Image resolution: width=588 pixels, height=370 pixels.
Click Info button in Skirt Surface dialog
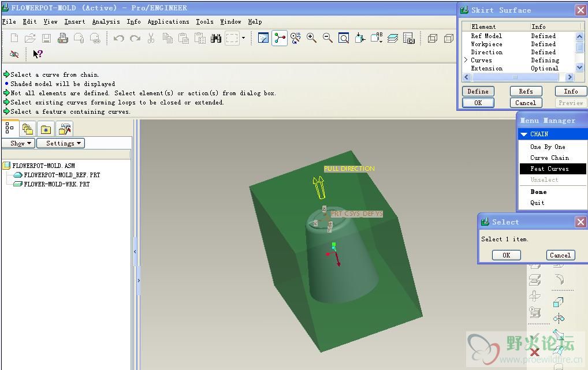coord(571,91)
